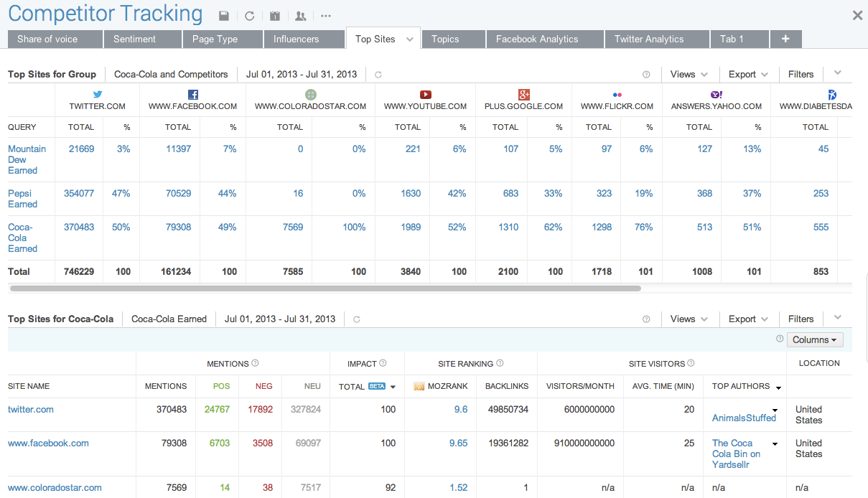
Task: Open Export dropdown for Top Sites for Group
Action: click(748, 74)
